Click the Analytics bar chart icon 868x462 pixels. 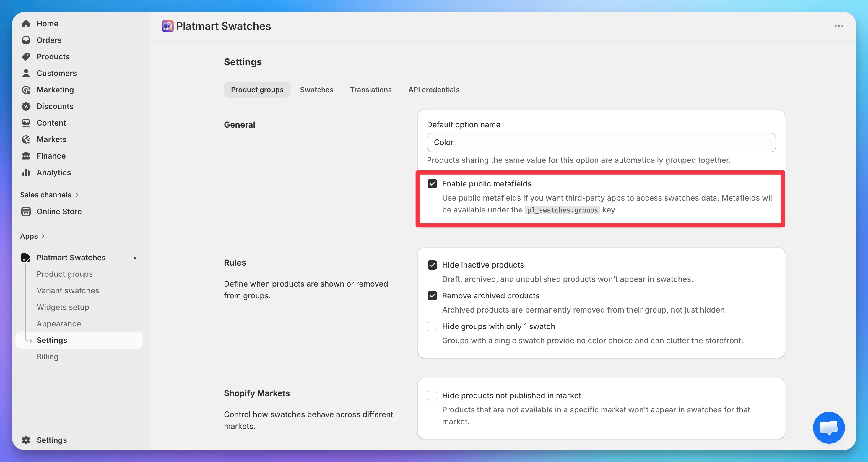(x=26, y=172)
